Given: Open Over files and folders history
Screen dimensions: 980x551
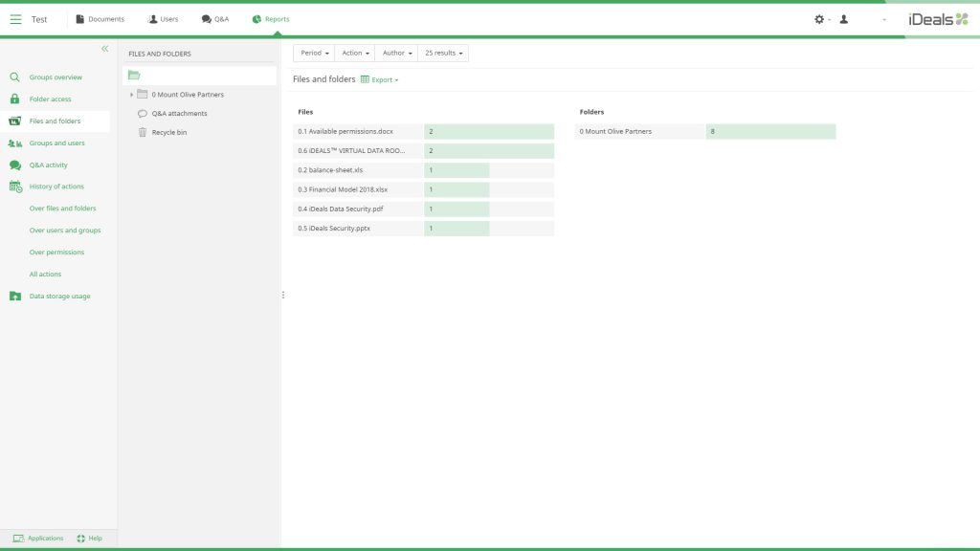Looking at the screenshot, I should click(62, 209).
